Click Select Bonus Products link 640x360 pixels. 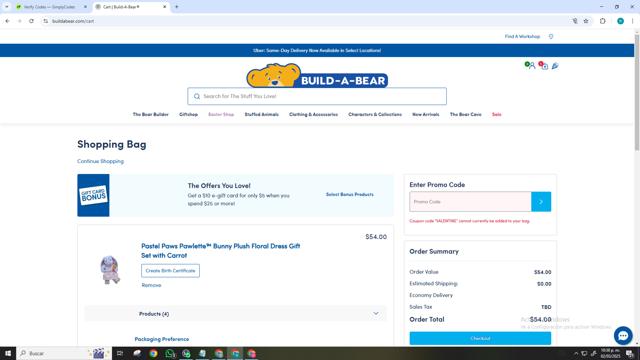(x=349, y=194)
